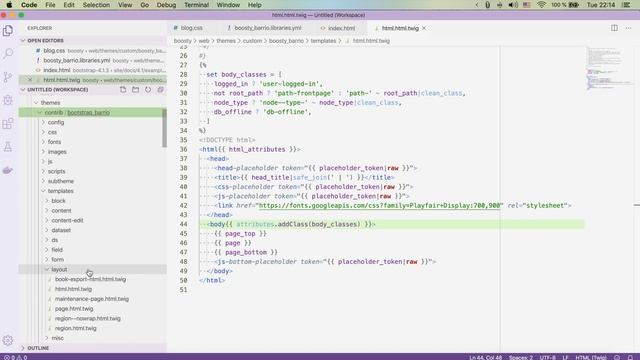Open region.html.twig file

click(76, 328)
